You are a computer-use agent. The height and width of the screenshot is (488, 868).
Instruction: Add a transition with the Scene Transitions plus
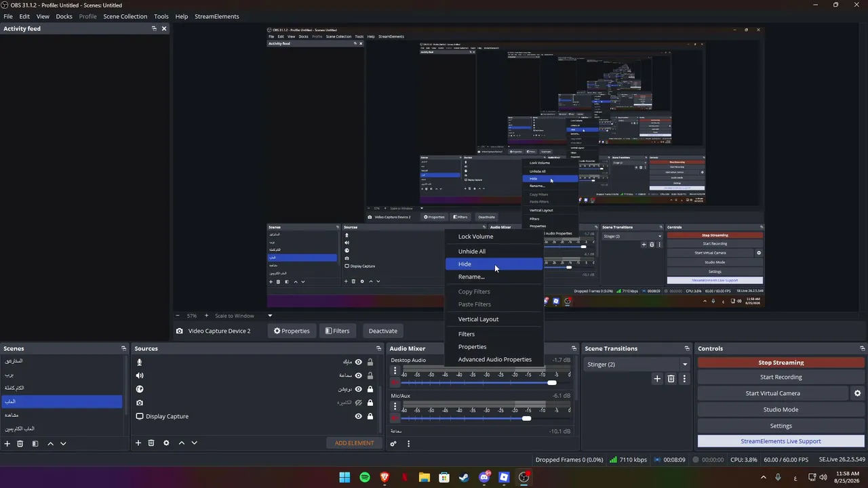pos(656,379)
